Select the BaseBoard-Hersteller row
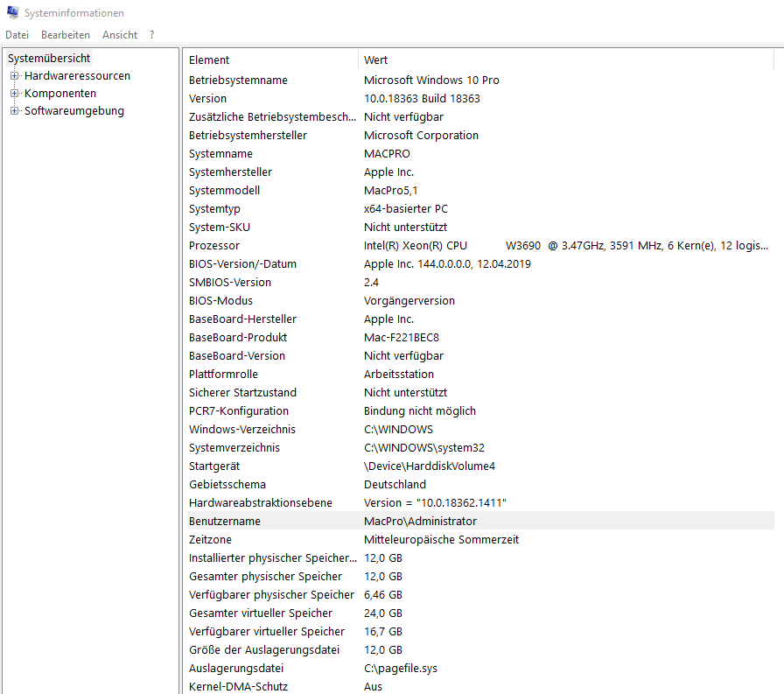Image resolution: width=784 pixels, height=694 pixels. pyautogui.click(x=480, y=319)
